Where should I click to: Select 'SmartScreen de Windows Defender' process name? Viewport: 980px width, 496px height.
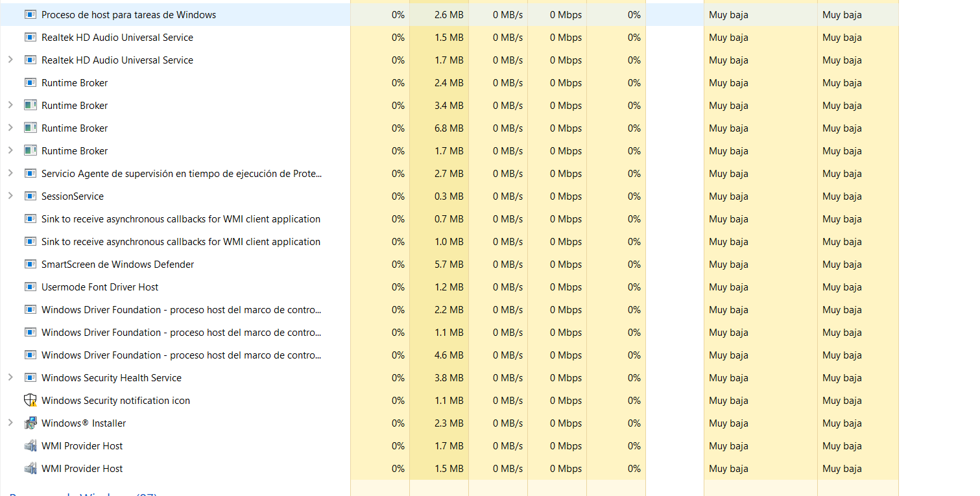tap(117, 264)
